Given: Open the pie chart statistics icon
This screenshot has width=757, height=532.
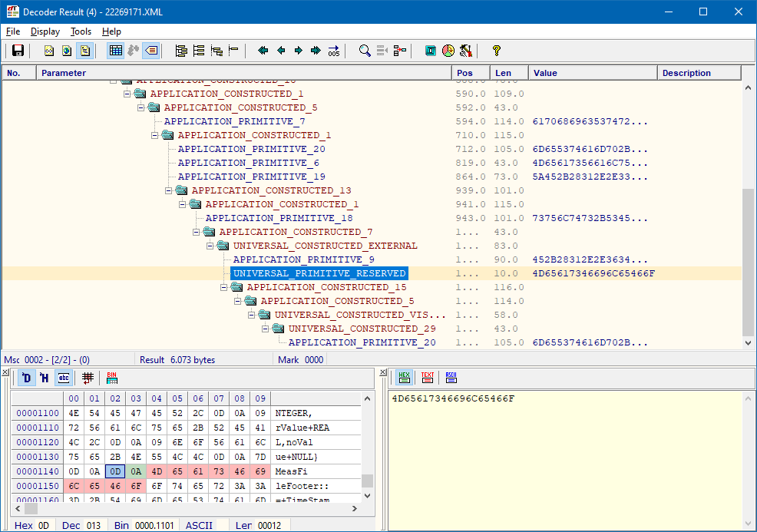Looking at the screenshot, I should (448, 51).
